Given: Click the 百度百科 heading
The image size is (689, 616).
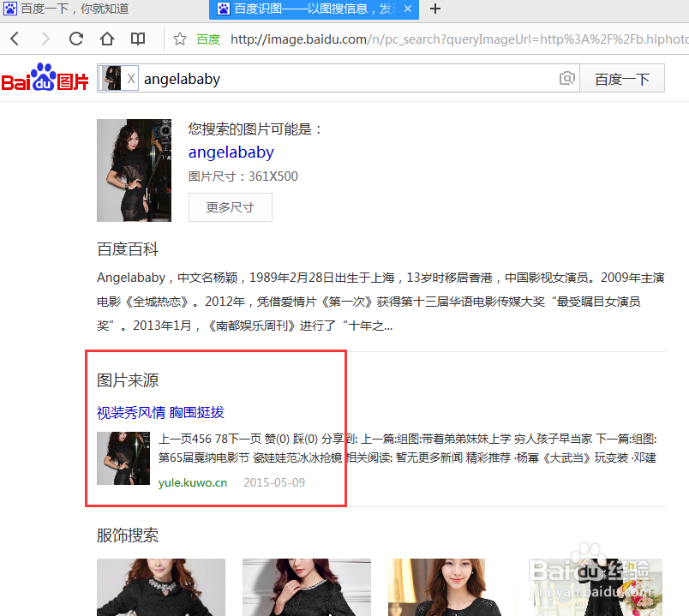Looking at the screenshot, I should (128, 249).
